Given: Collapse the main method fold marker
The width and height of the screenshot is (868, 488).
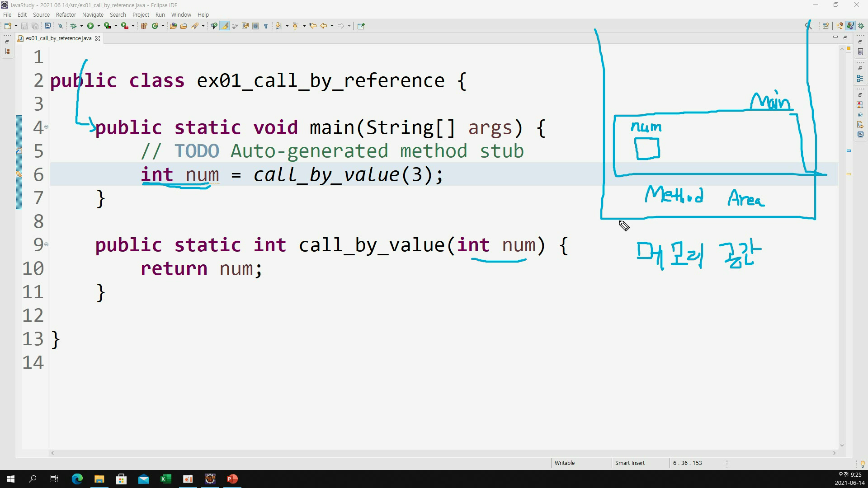Looking at the screenshot, I should (47, 127).
